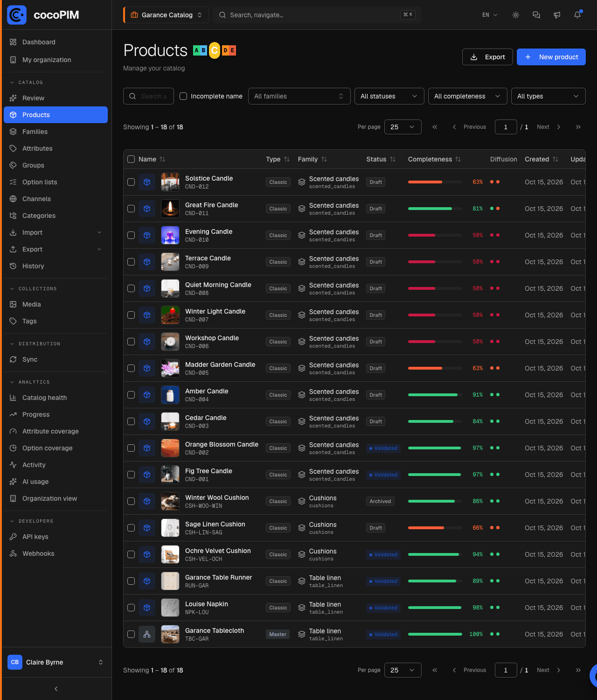597x700 pixels.
Task: Open the All completeness filter
Action: (x=468, y=96)
